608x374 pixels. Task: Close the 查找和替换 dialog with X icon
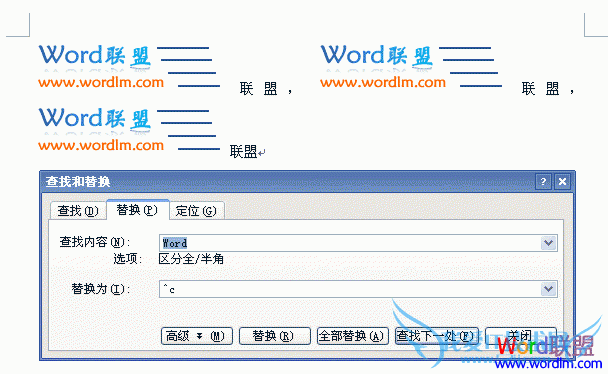click(x=562, y=181)
